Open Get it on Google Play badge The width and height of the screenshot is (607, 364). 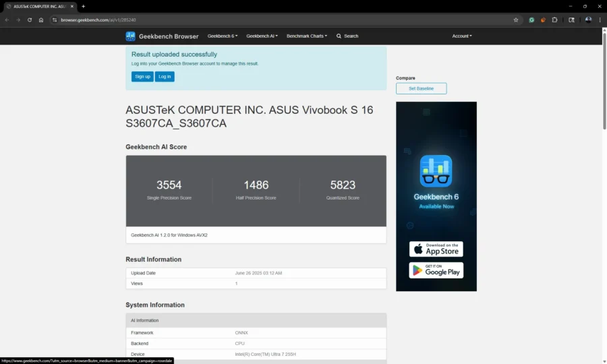pos(436,270)
